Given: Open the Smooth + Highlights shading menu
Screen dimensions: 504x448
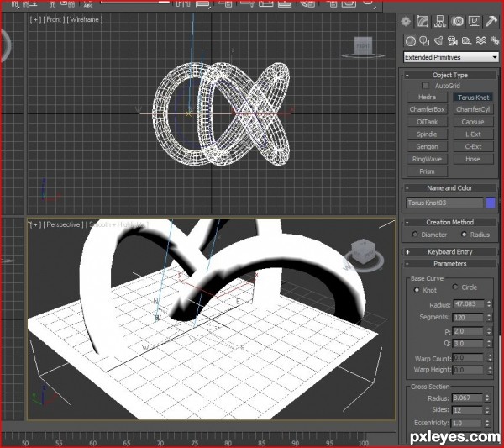Looking at the screenshot, I should tap(117, 224).
